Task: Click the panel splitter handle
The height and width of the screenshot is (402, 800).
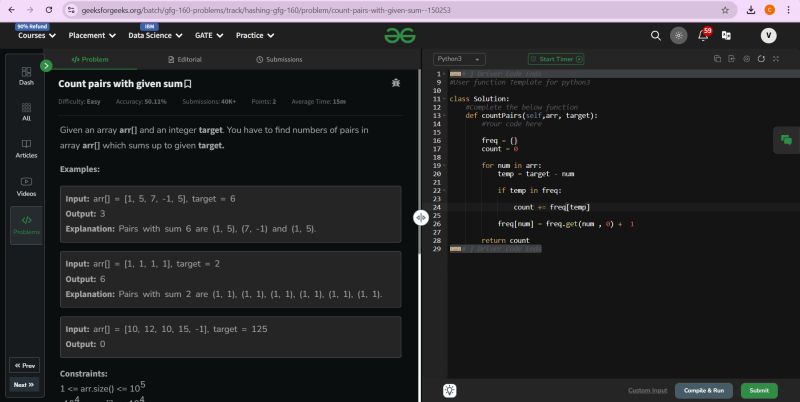Action: [x=420, y=218]
